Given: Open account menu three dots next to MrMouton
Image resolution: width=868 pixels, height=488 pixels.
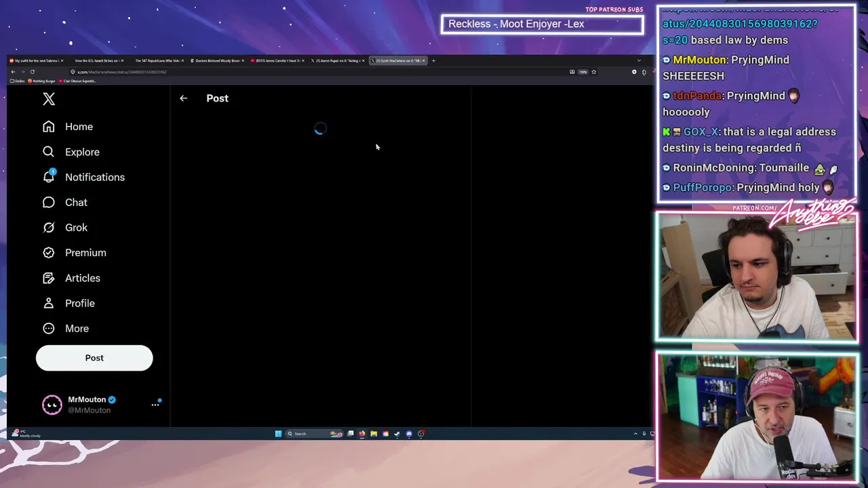Looking at the screenshot, I should [x=155, y=405].
